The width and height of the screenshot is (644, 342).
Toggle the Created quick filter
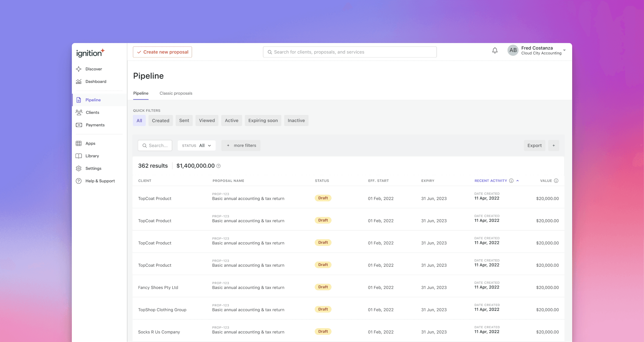(x=161, y=120)
